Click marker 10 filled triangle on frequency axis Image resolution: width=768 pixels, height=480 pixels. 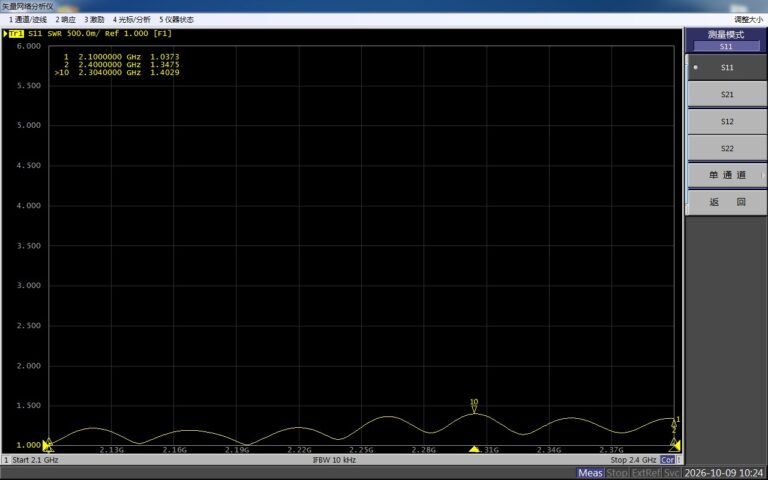[x=474, y=449]
